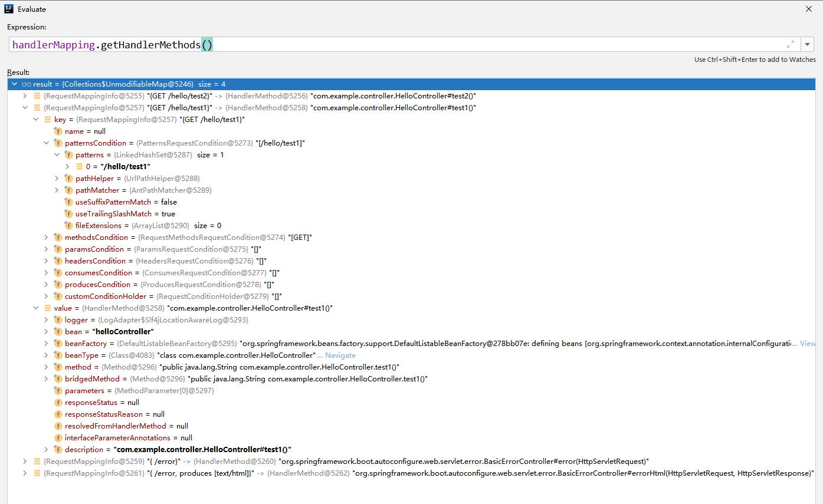Collapse the value HandlerMethod node

point(35,308)
